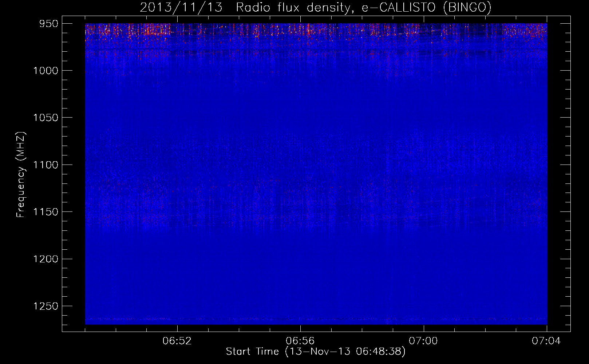Select the 1200 frequency tick label
The image size is (589, 364).
click(46, 259)
